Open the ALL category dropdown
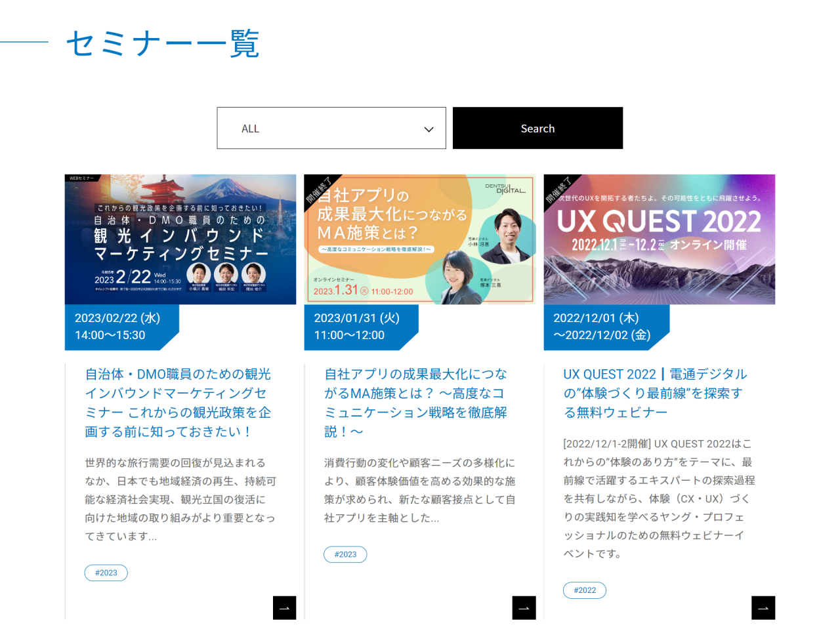 (331, 129)
